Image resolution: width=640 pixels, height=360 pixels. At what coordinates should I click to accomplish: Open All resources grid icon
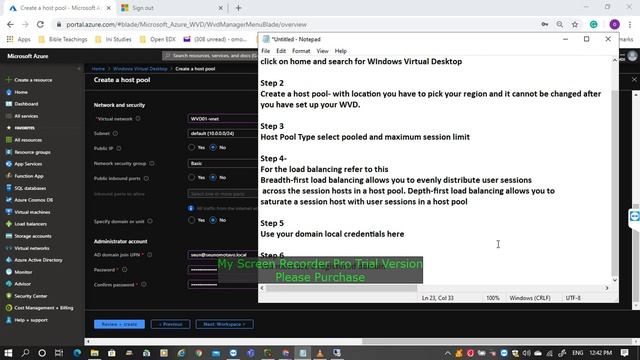point(9,140)
